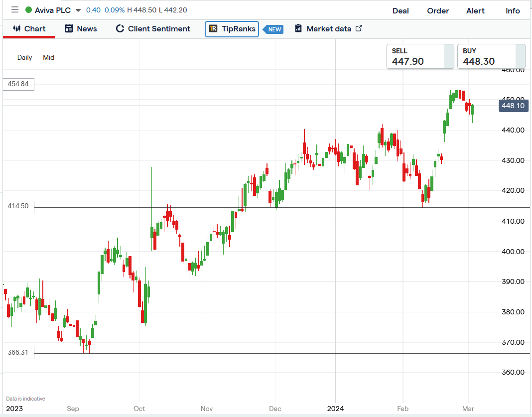Click the TipRanks TR logo icon
Image resolution: width=532 pixels, height=417 pixels.
pos(213,28)
